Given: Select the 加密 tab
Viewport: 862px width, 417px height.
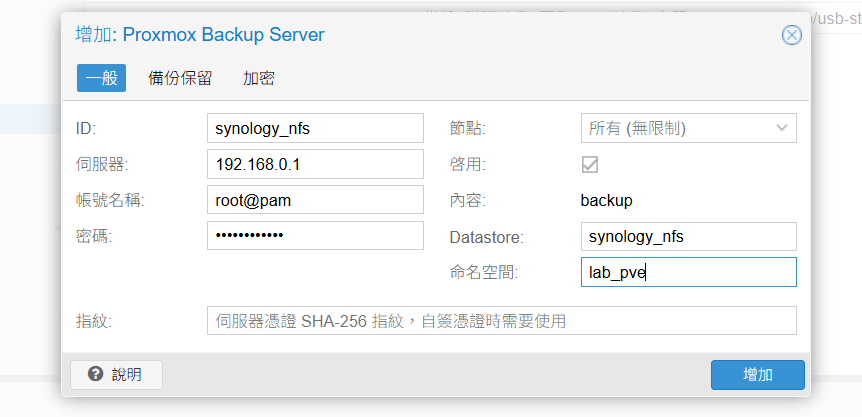Looking at the screenshot, I should (259, 78).
